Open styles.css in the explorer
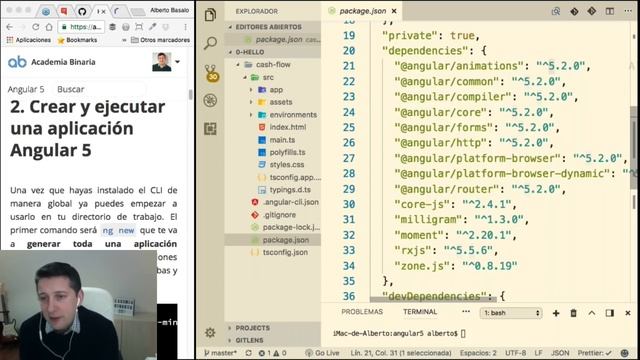 click(x=287, y=164)
